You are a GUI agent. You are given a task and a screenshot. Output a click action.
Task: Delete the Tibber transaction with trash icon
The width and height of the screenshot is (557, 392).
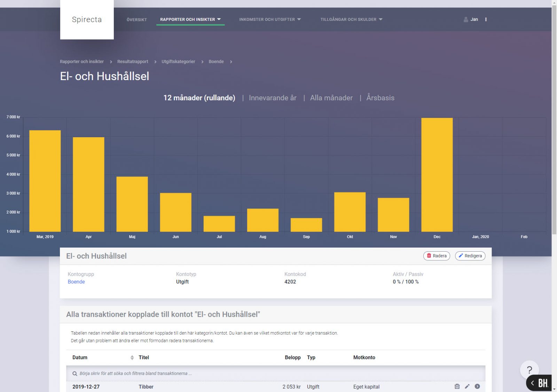457,386
